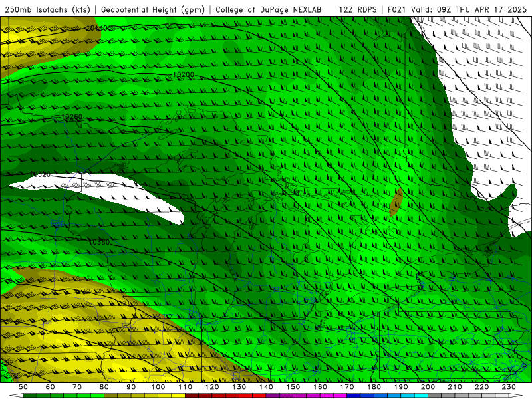Click the 'Geopotential Height (gpm)' header text
Image resolution: width=532 pixels, height=399 pixels.
tap(153, 10)
